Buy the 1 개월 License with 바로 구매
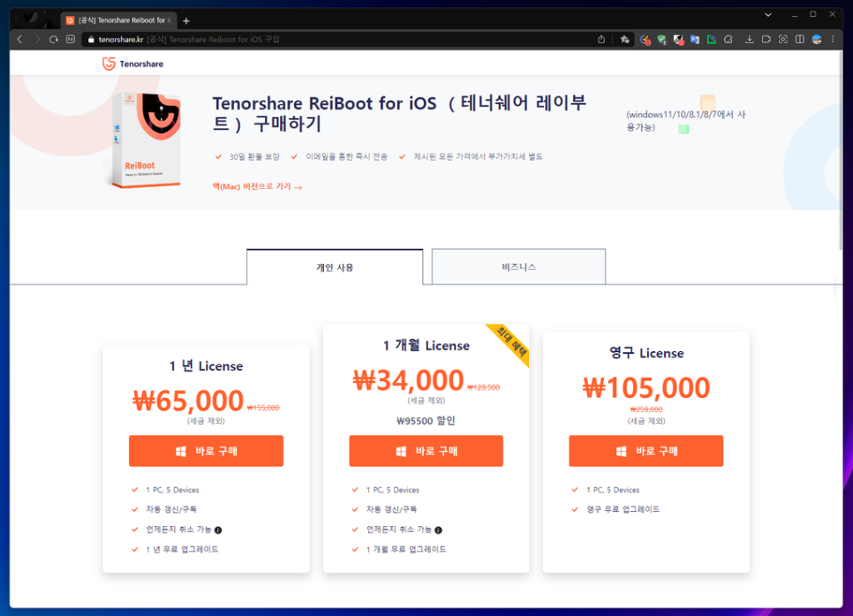853x616 pixels. 426,451
